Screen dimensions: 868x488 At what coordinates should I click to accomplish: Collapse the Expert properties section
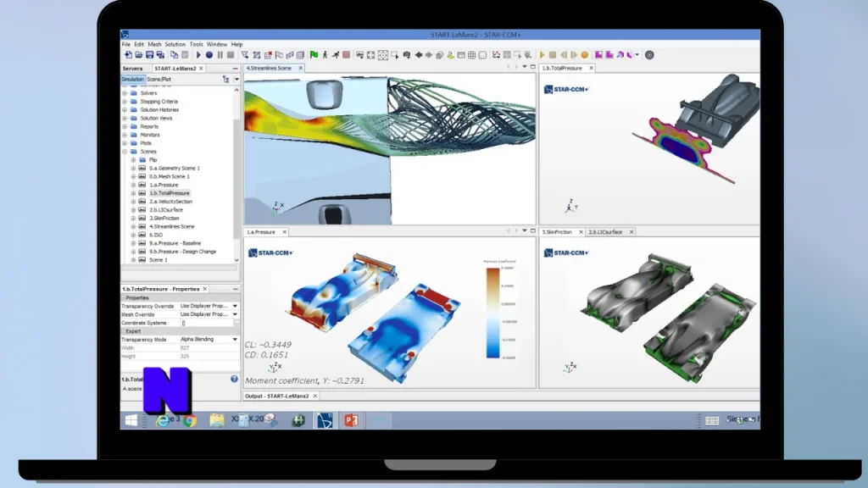point(124,331)
